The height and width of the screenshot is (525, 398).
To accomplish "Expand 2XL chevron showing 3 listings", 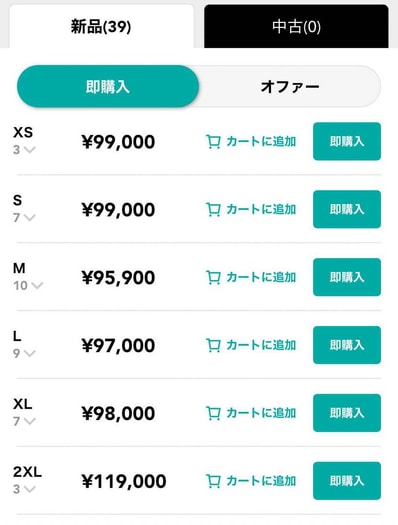I will 30,489.
